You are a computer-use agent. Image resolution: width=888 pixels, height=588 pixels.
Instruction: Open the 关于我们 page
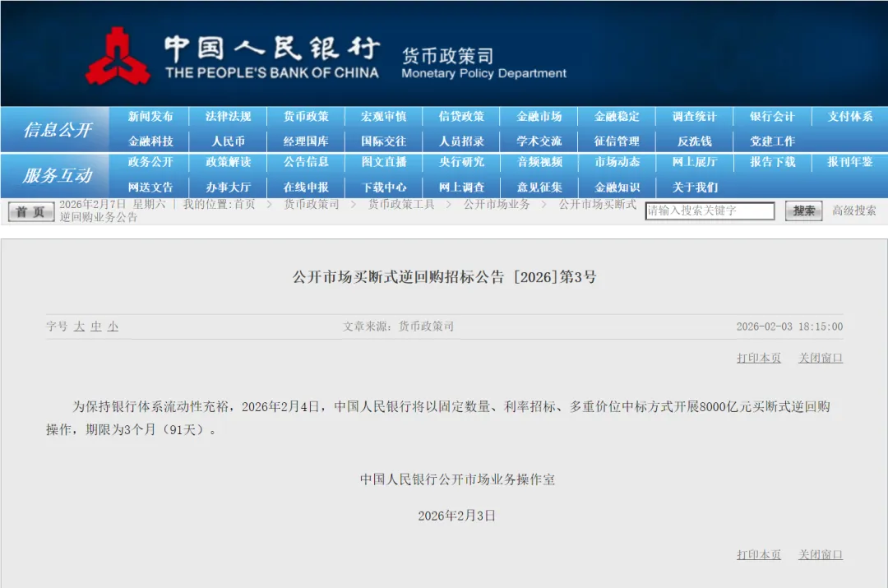tap(695, 188)
